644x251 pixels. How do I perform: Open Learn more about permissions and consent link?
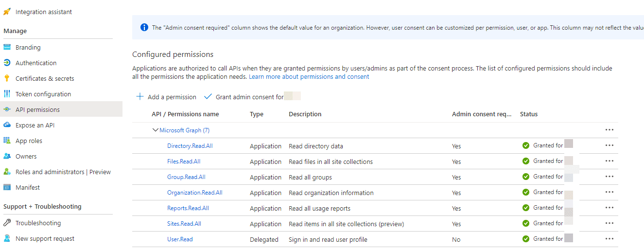[309, 77]
